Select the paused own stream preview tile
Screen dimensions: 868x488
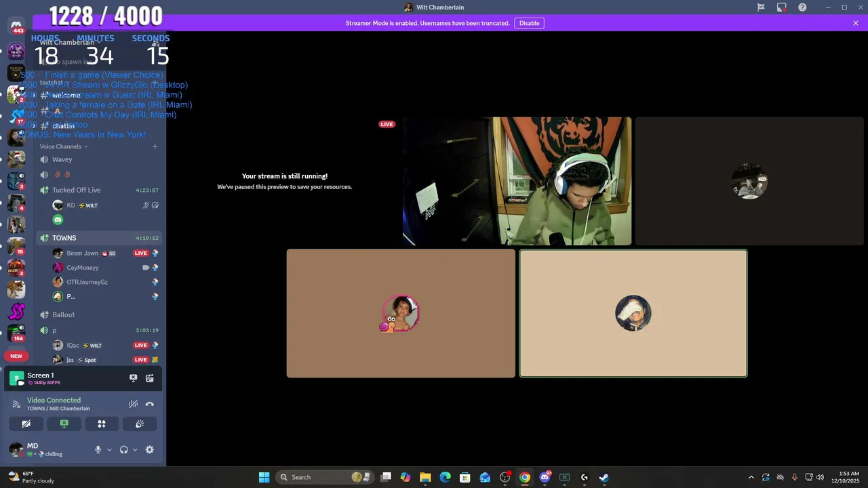[x=284, y=181]
